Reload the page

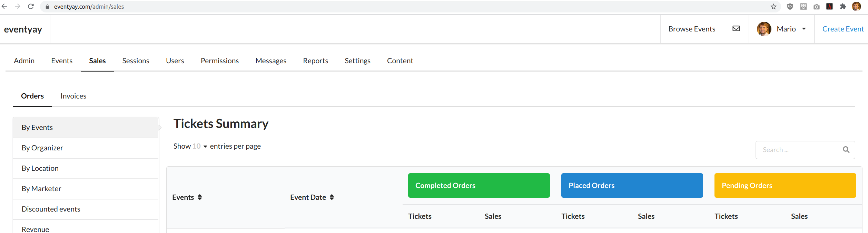click(31, 7)
